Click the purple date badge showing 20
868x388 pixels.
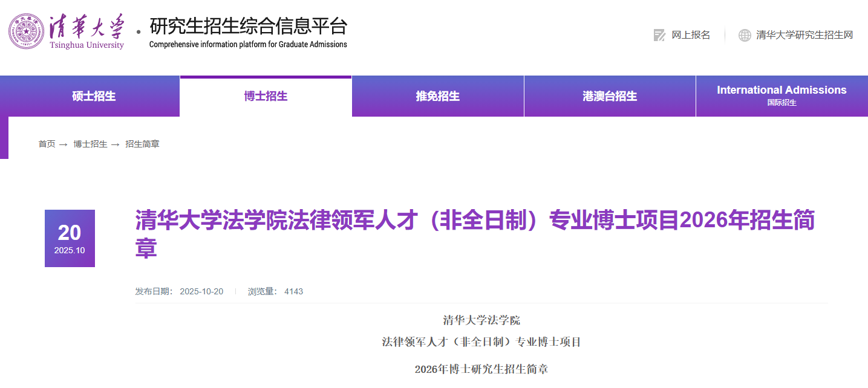(70, 238)
